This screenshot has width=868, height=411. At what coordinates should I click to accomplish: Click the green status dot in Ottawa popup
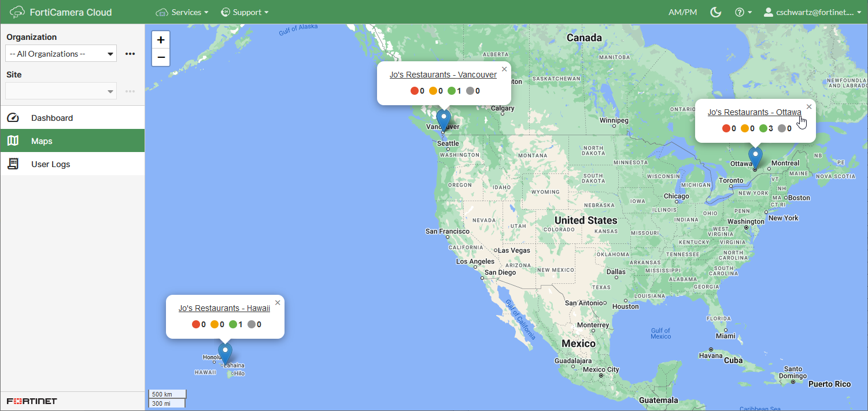pos(763,128)
